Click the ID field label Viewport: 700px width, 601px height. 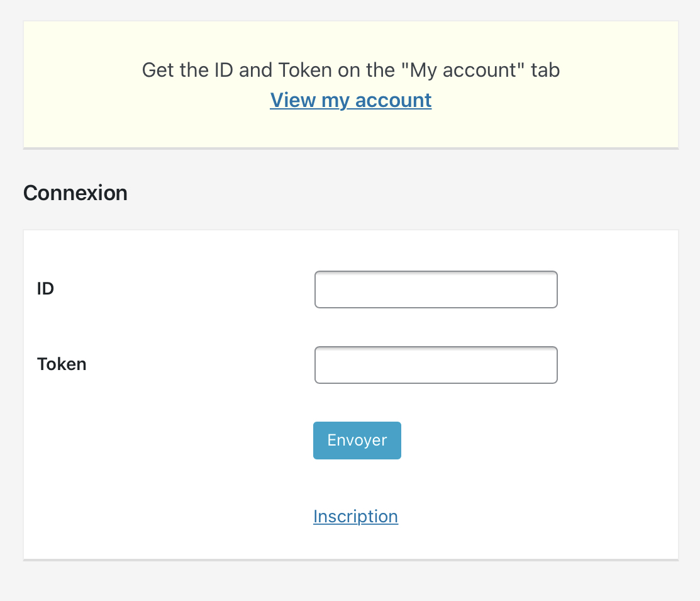[x=45, y=289]
